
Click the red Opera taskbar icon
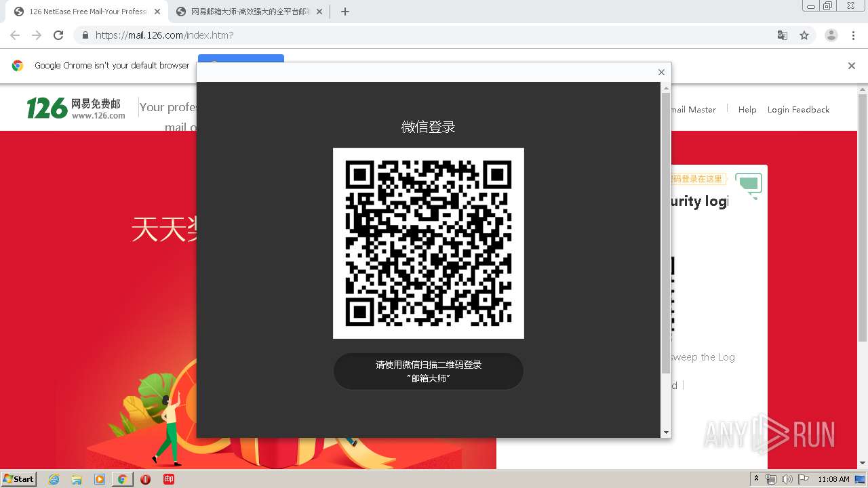[145, 479]
